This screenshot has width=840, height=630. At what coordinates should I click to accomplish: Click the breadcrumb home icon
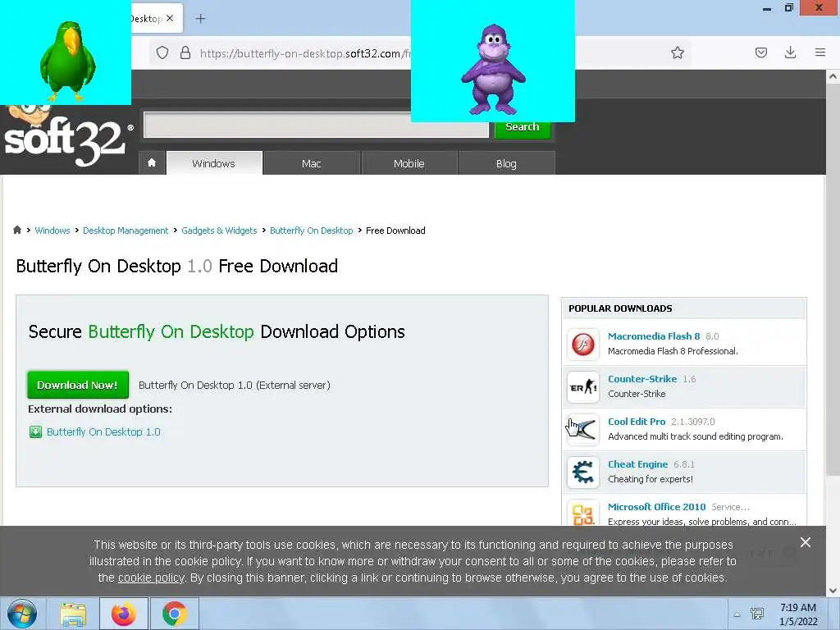click(17, 230)
